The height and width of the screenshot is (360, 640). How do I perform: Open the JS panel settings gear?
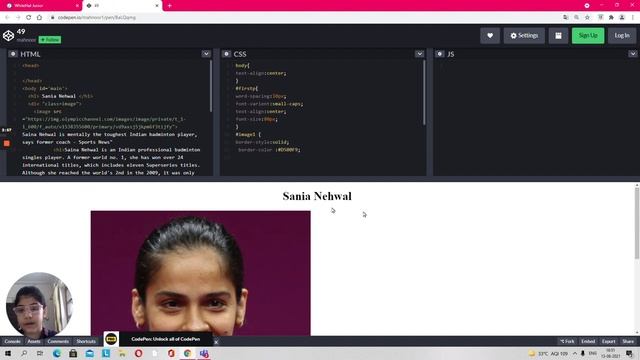[440, 54]
